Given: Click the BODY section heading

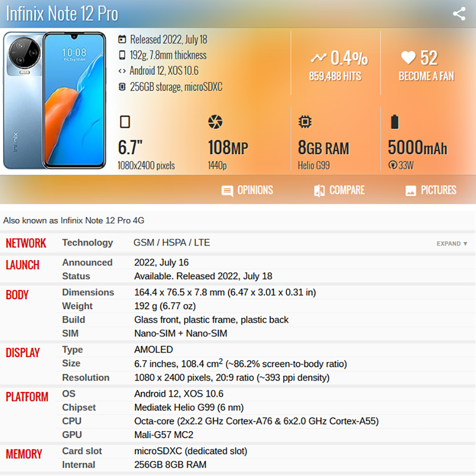Looking at the screenshot, I should [17, 295].
